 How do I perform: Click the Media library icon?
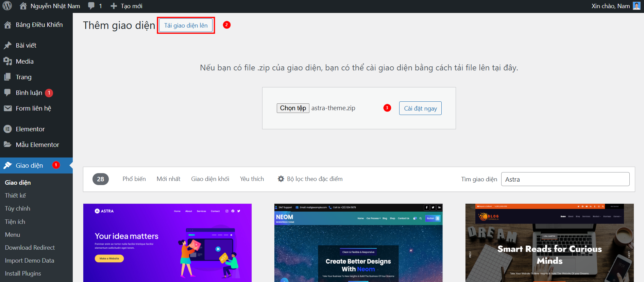(x=7, y=61)
